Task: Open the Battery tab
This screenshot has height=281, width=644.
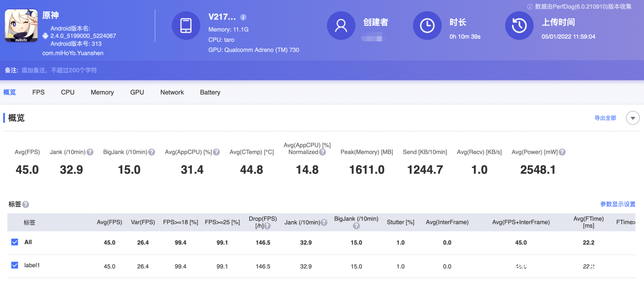Action: pyautogui.click(x=210, y=92)
